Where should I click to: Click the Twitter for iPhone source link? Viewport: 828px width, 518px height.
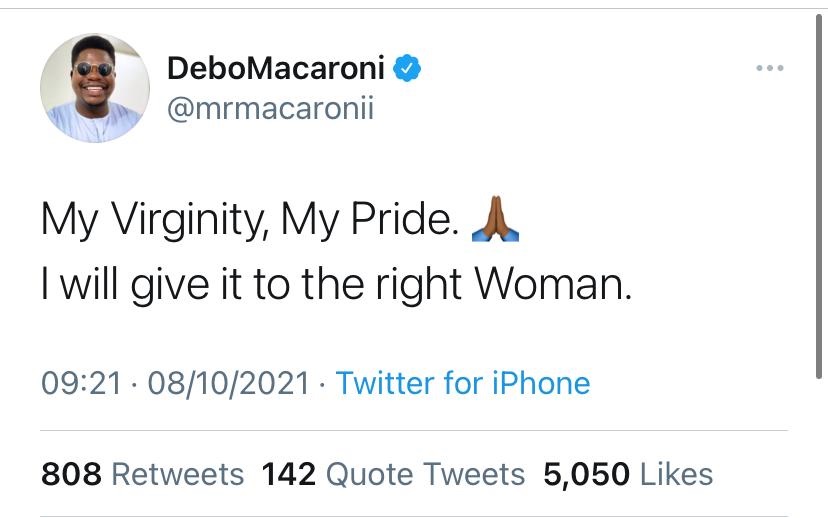point(462,383)
